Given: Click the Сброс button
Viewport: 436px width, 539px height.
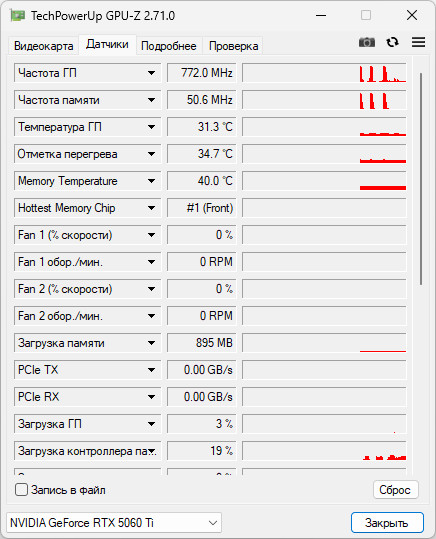Looking at the screenshot, I should [x=395, y=490].
